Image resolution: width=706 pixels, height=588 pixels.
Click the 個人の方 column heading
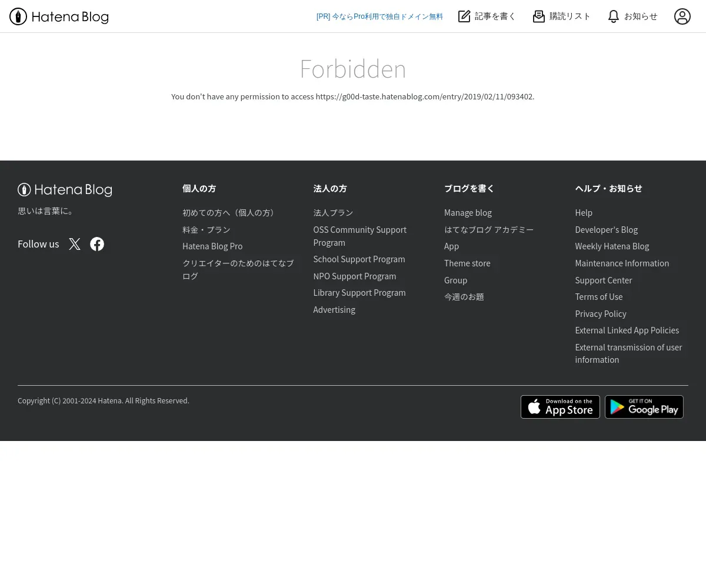click(x=199, y=189)
